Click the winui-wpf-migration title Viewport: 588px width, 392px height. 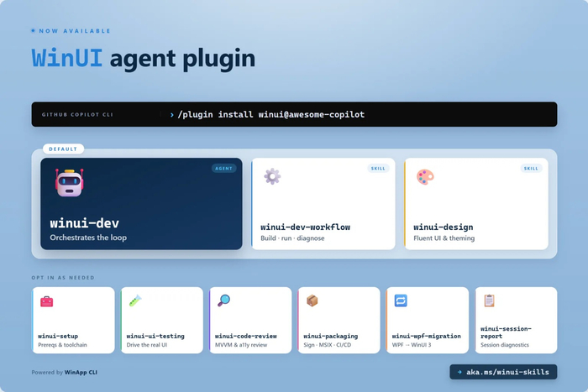427,336
